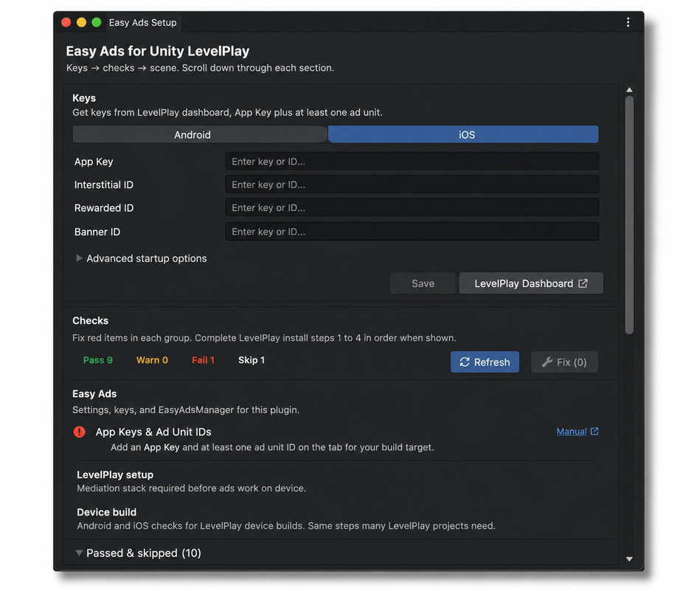Click the Keys section heading
The width and height of the screenshot is (700, 590).
pos(84,98)
